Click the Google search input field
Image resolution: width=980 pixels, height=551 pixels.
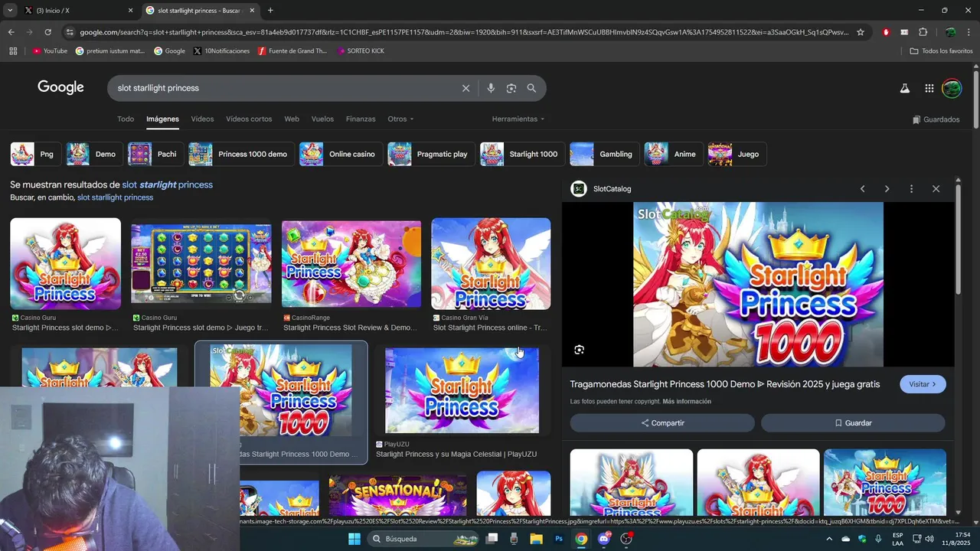point(283,88)
